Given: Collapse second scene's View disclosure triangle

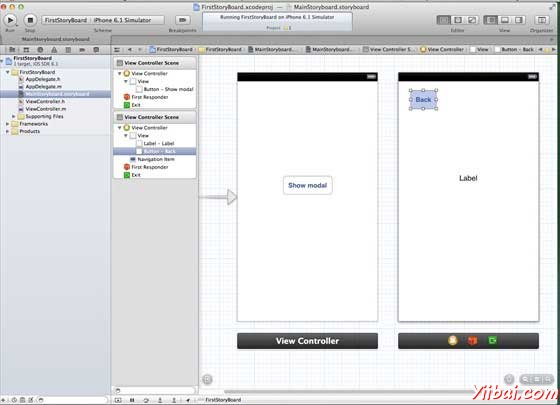Looking at the screenshot, I should pos(126,136).
